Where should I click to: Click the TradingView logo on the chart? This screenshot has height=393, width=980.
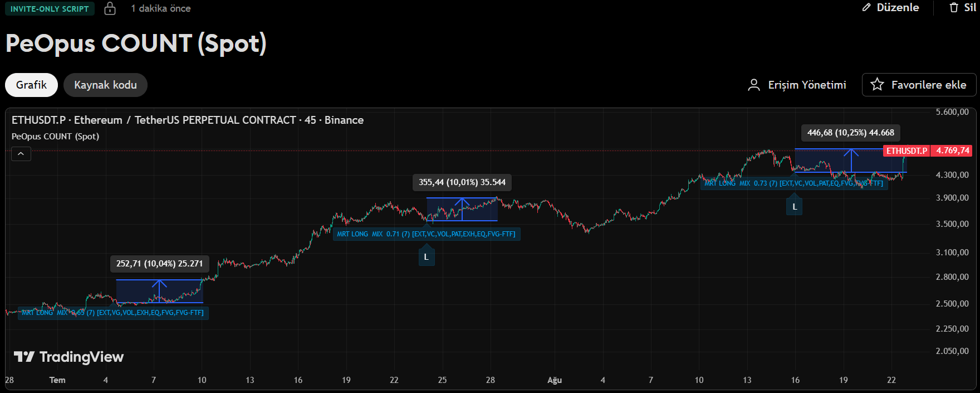coord(68,357)
